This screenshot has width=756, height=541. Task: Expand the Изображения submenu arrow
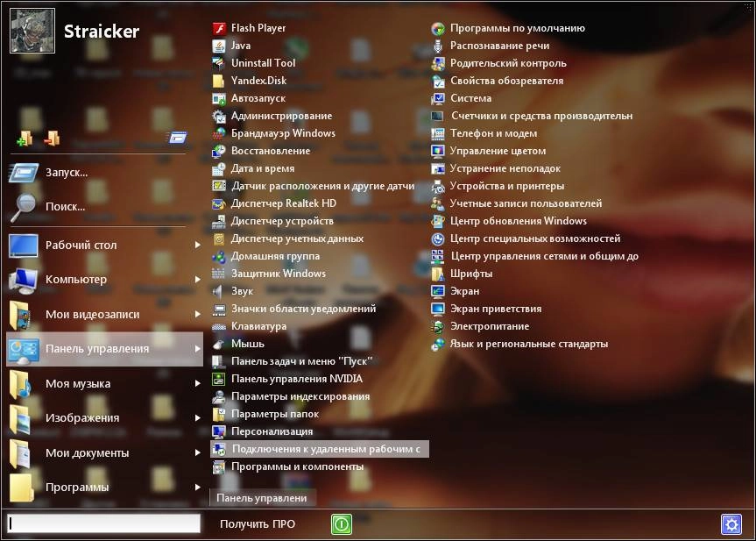(197, 418)
